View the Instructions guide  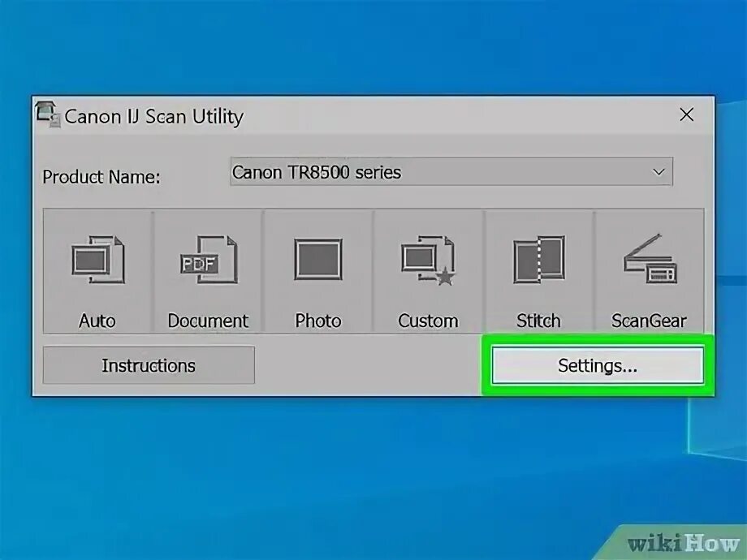(149, 365)
